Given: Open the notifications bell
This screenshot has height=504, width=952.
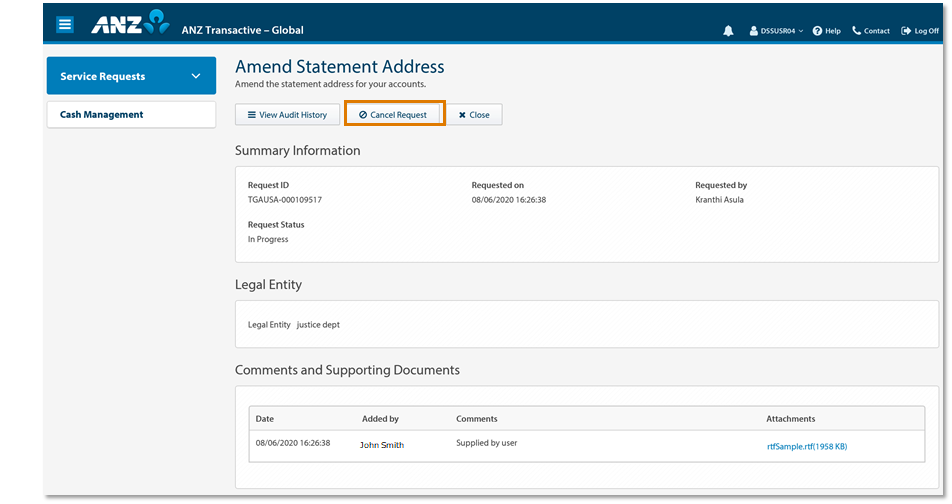Looking at the screenshot, I should pos(728,31).
